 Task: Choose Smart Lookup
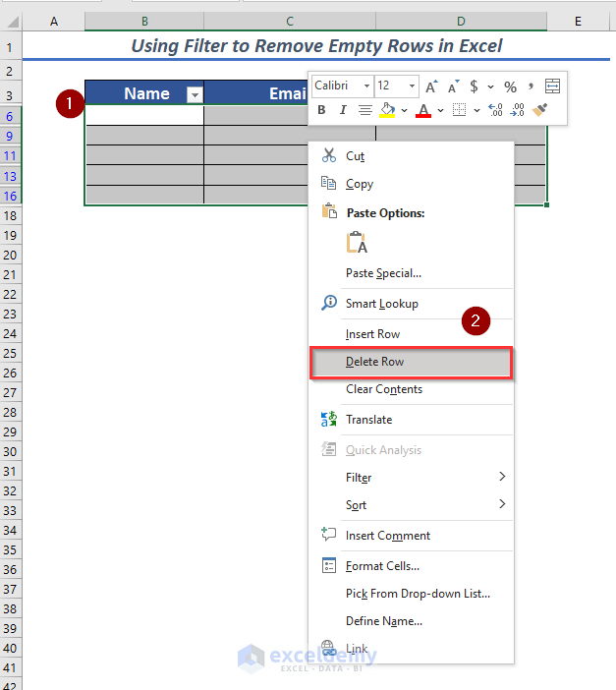click(x=411, y=303)
